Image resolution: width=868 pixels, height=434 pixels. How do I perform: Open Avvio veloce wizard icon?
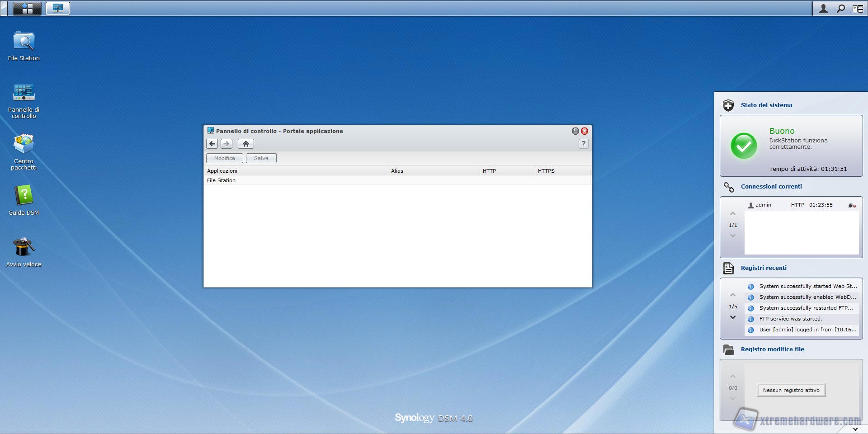(24, 247)
